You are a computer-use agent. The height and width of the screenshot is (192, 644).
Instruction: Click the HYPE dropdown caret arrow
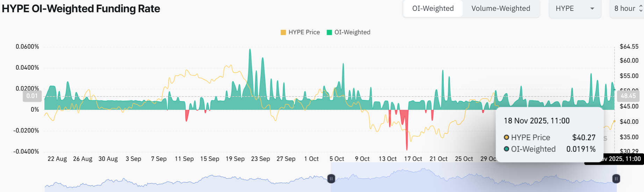[592, 8]
